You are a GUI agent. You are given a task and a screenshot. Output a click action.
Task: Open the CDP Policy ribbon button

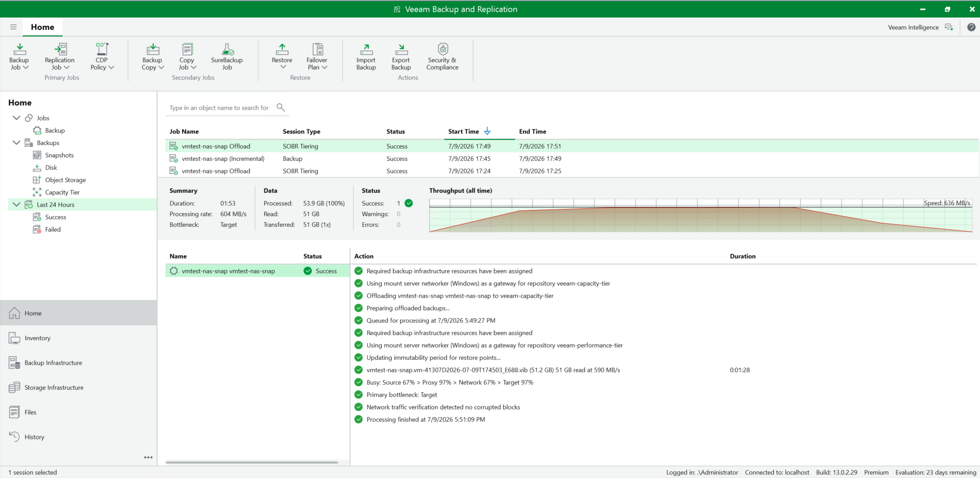point(102,57)
